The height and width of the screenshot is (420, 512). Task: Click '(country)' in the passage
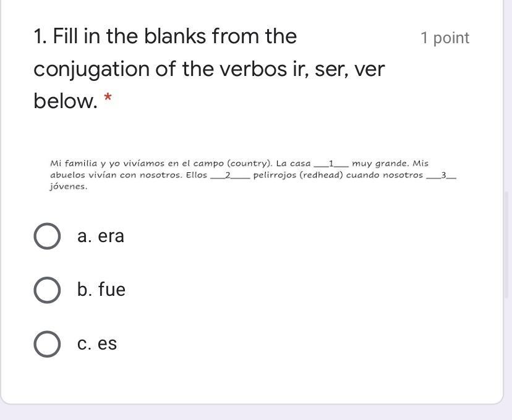tap(250, 164)
